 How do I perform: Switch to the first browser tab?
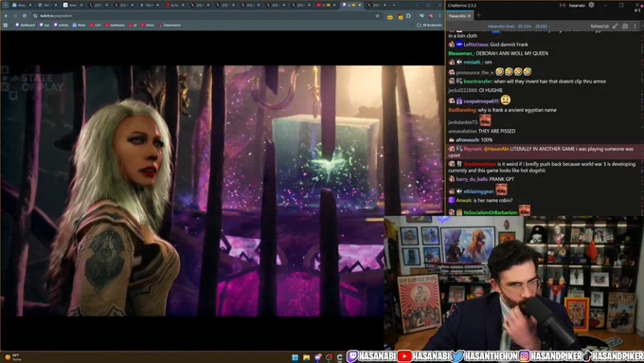pos(22,5)
